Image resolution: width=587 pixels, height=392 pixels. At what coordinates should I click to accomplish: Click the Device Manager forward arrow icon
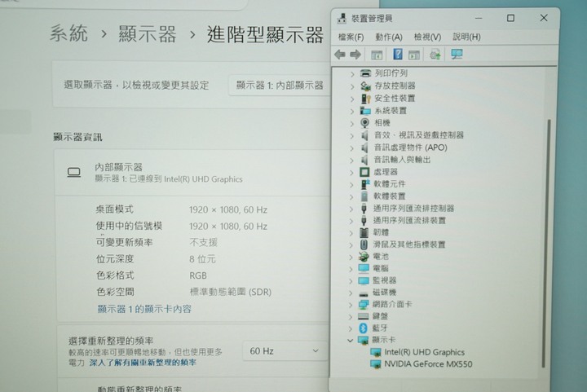[355, 55]
